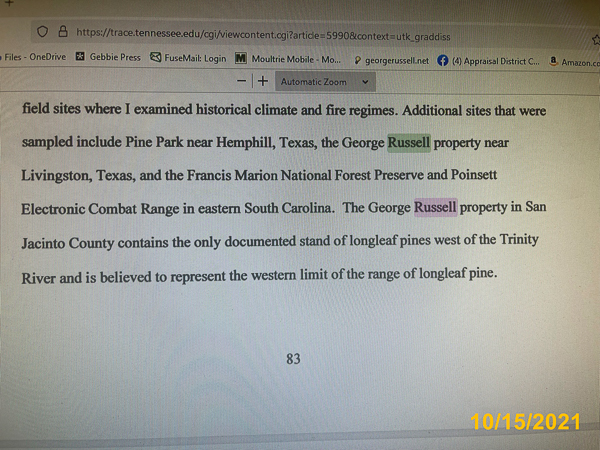600x450 pixels.
Task: Open the Automatic Zoom dropdown
Action: click(x=323, y=81)
